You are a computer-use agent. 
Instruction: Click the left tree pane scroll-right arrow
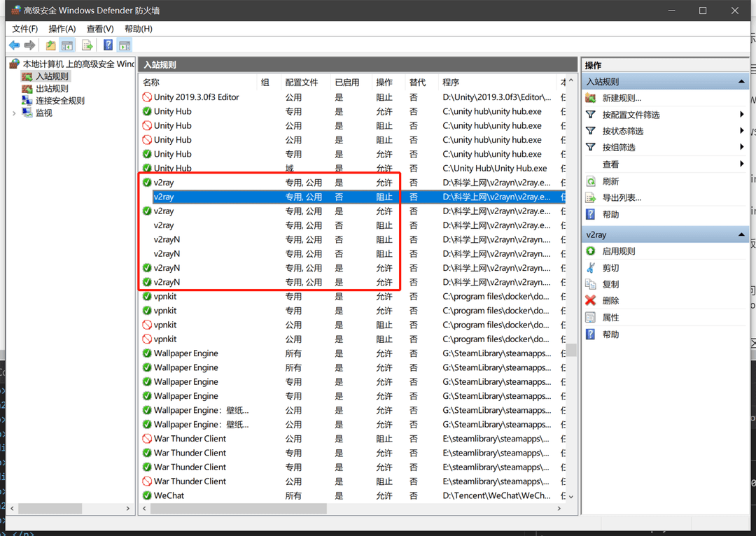[x=128, y=509]
